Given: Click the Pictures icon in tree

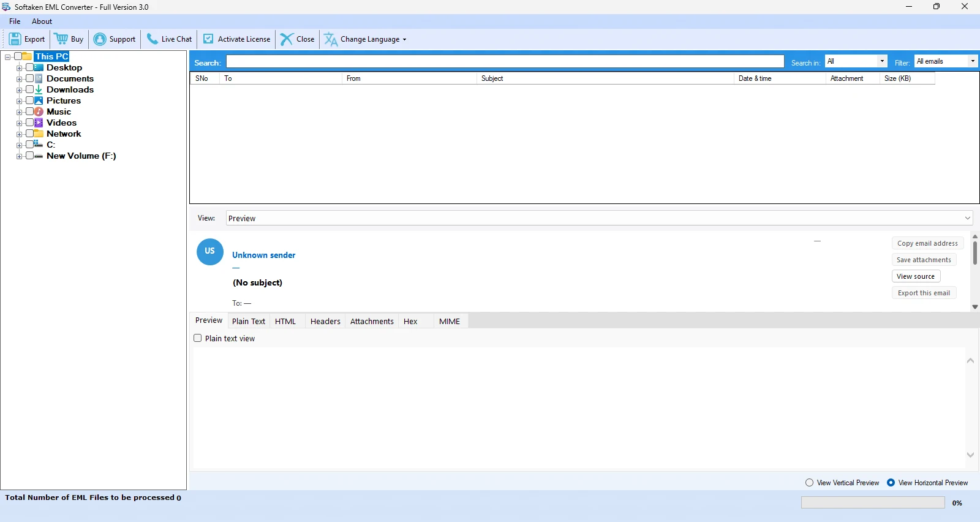Looking at the screenshot, I should [39, 100].
